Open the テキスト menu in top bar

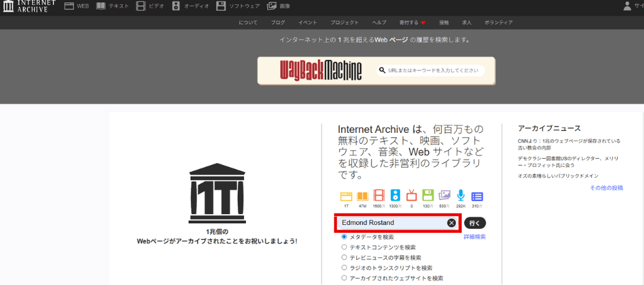point(113,6)
